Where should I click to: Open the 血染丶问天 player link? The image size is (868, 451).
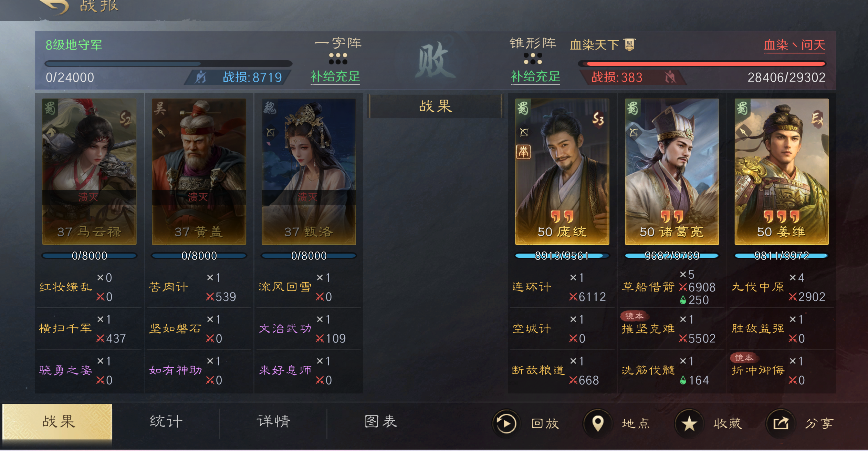click(794, 45)
